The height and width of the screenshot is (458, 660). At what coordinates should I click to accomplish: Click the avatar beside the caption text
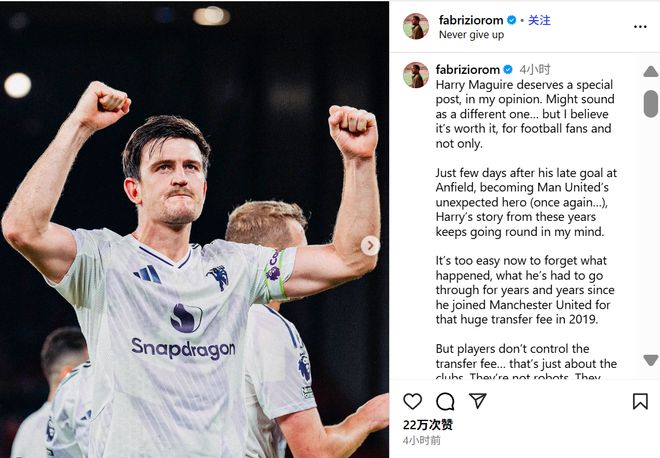coord(416,75)
